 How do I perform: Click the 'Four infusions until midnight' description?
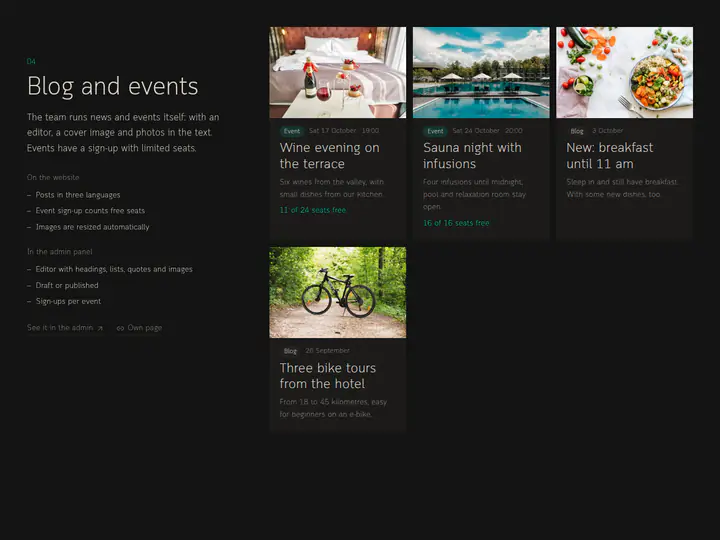474,194
